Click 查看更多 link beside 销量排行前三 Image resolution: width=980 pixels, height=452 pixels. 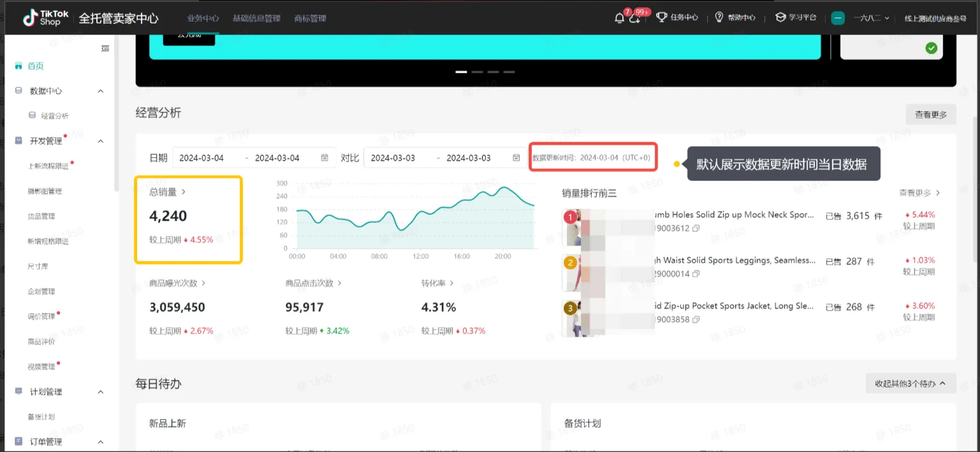[919, 193]
